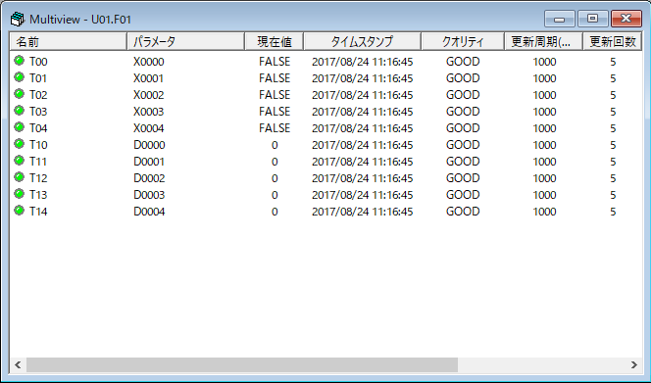Image resolution: width=651 pixels, height=383 pixels.
Task: Select row name T11
Action: (38, 161)
